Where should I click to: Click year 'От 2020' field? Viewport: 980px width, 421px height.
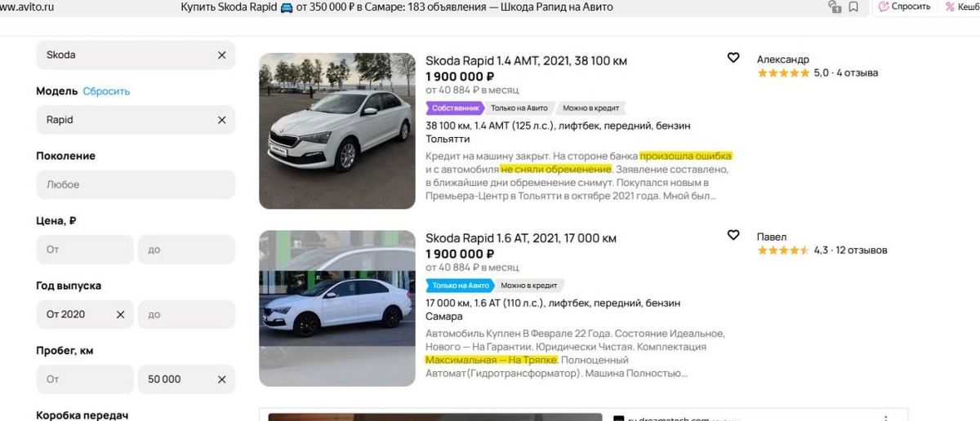coord(85,314)
